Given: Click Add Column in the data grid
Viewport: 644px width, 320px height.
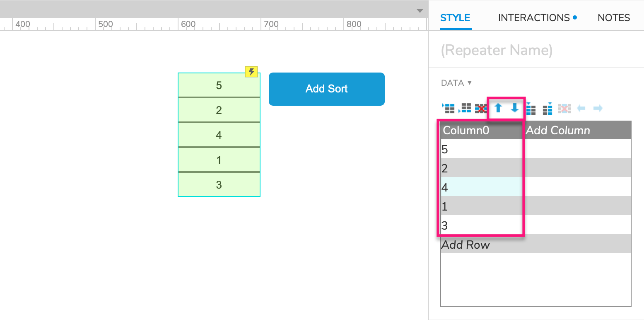Looking at the screenshot, I should click(x=557, y=130).
